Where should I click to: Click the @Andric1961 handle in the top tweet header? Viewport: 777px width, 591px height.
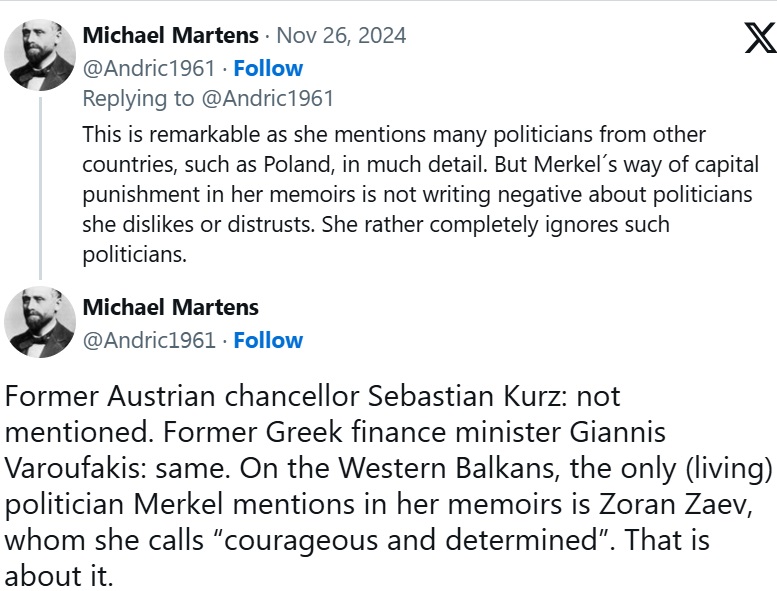coord(149,68)
